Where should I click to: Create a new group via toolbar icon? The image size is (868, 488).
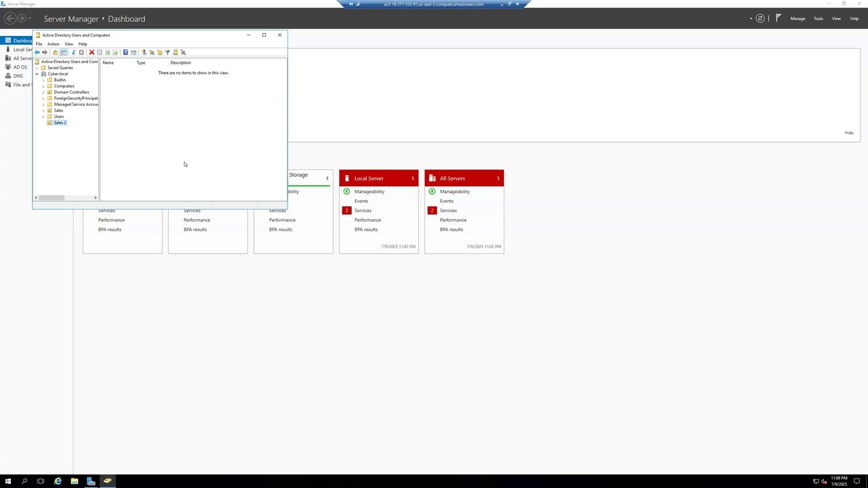coord(152,52)
